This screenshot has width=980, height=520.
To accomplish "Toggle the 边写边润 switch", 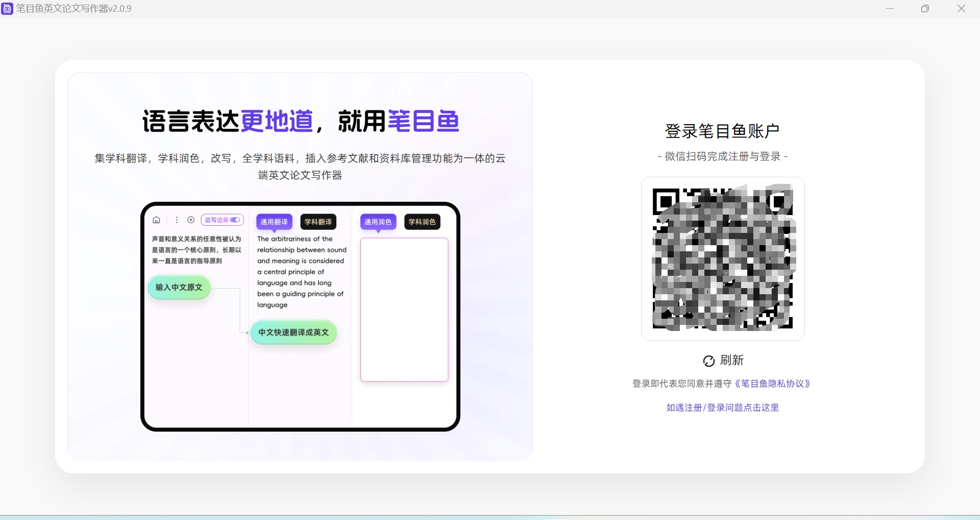I will pyautogui.click(x=234, y=220).
